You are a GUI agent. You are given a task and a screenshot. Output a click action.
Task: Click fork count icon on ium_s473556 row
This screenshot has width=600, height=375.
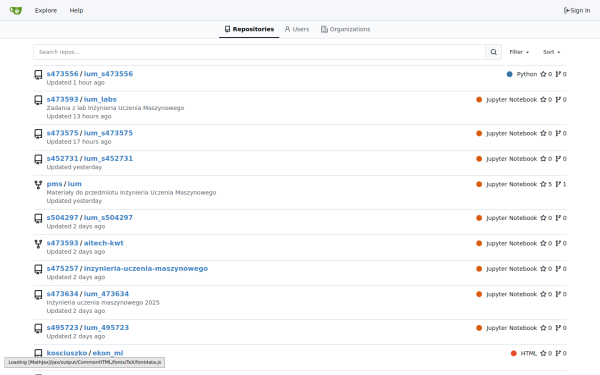click(x=558, y=74)
